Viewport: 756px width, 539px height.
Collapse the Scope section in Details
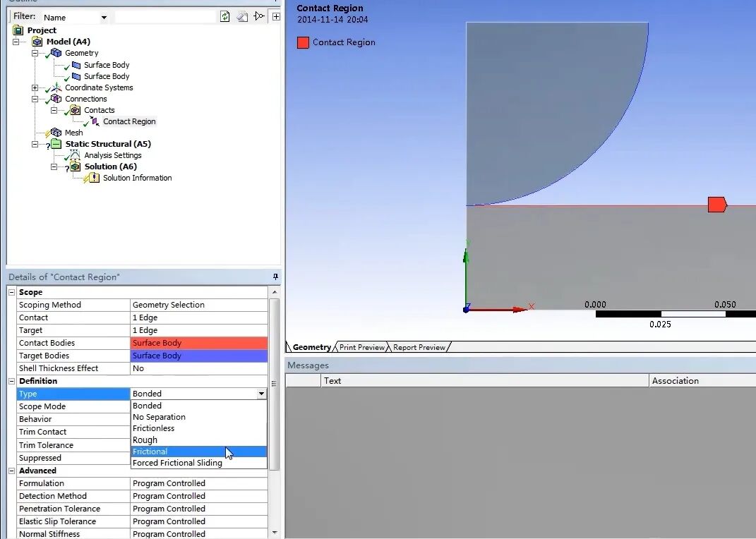tap(11, 292)
